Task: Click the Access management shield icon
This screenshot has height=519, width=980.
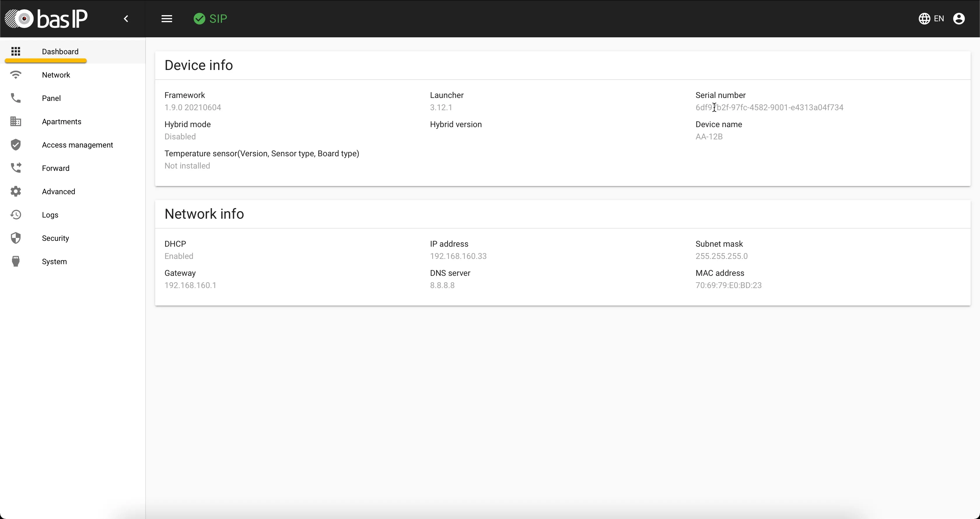Action: point(15,145)
